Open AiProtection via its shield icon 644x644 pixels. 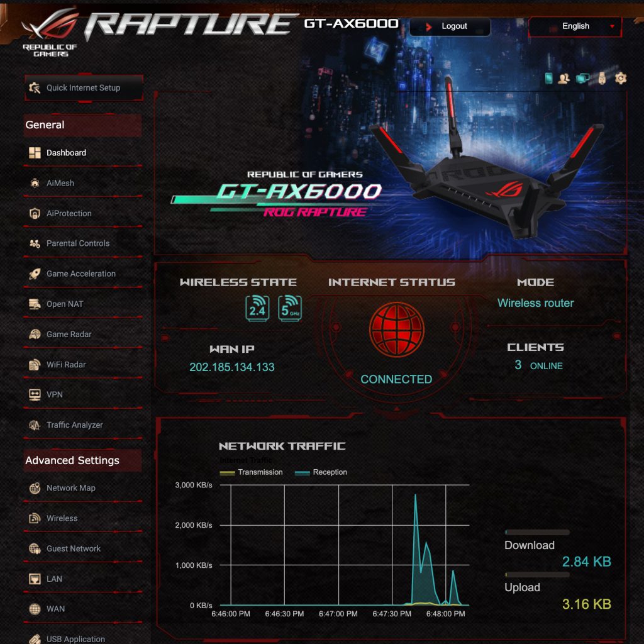pyautogui.click(x=35, y=214)
